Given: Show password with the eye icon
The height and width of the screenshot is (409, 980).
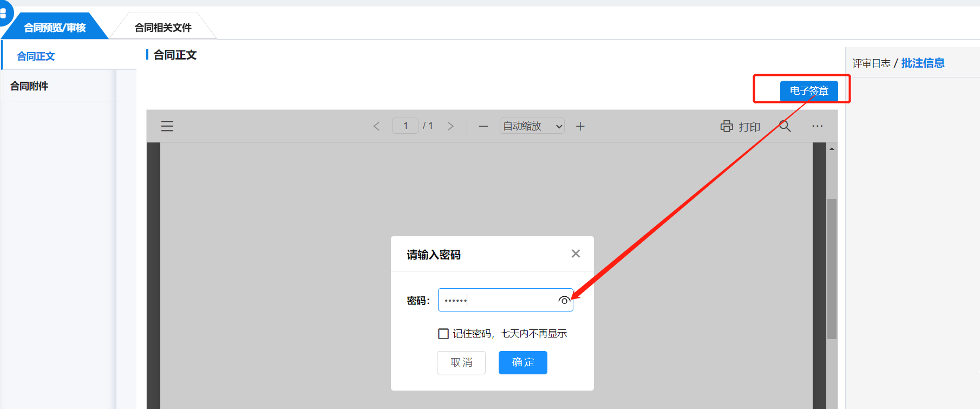Looking at the screenshot, I should click(564, 301).
